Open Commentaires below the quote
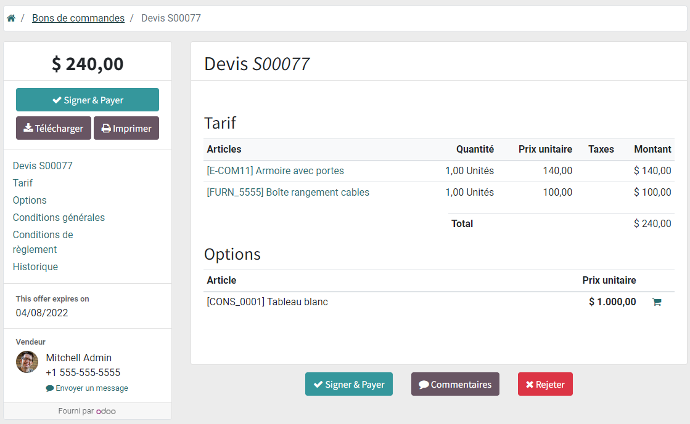The image size is (690, 424). [x=455, y=384]
